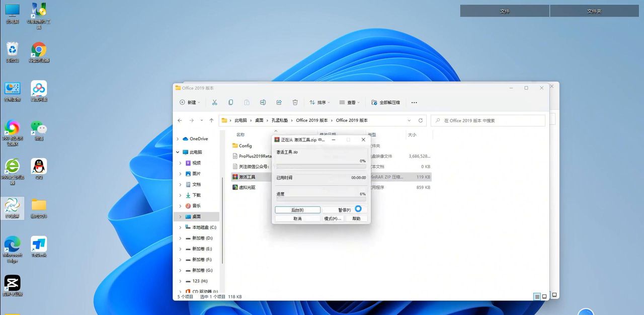Image resolution: width=644 pixels, height=315 pixels.
Task: Click the Rename icon in Explorer toolbar
Action: pos(263,102)
